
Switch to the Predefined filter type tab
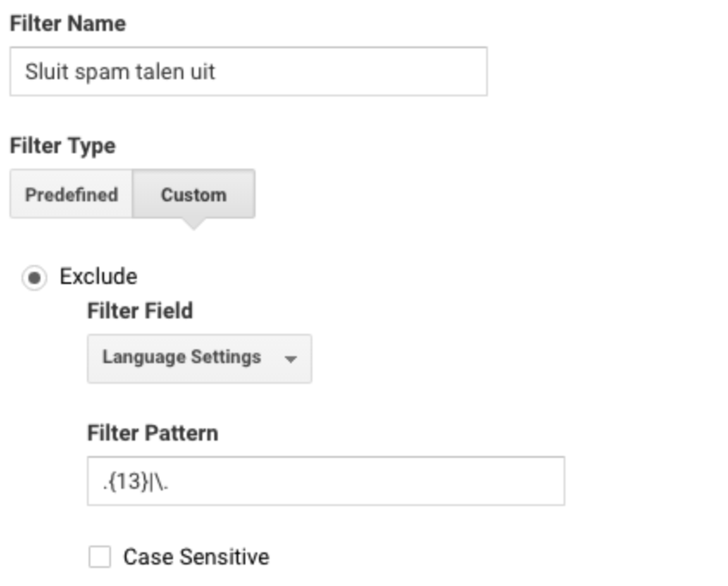click(x=71, y=194)
